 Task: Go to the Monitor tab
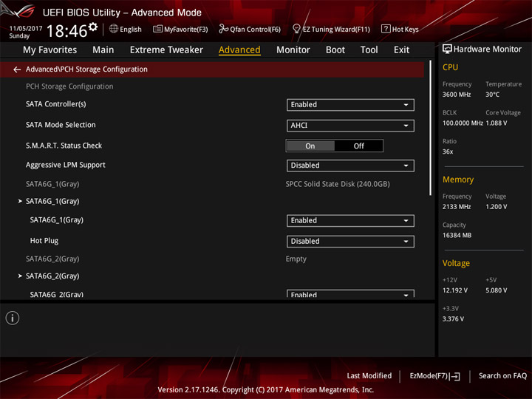pyautogui.click(x=293, y=50)
